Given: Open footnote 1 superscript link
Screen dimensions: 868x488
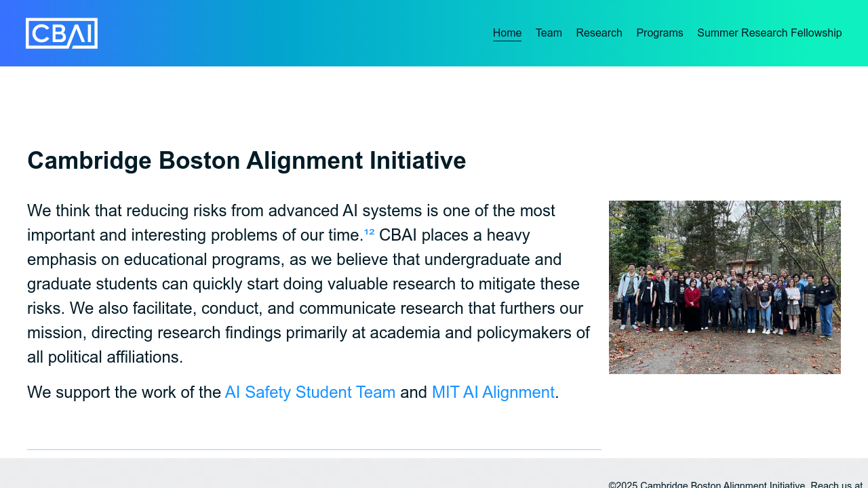Looking at the screenshot, I should pos(366,231).
